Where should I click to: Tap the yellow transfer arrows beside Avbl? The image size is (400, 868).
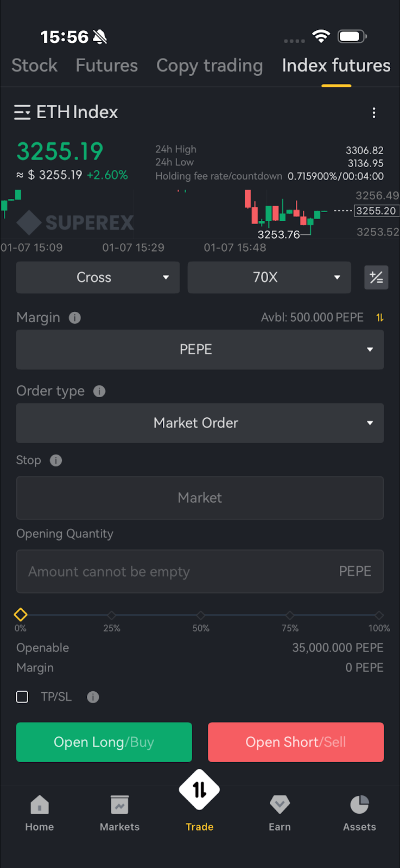coord(380,317)
